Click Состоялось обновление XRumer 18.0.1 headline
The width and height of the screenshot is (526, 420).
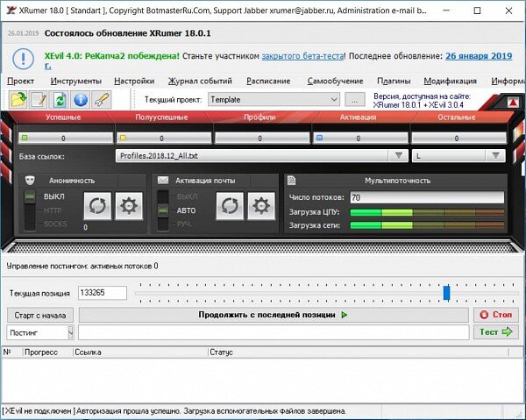click(127, 33)
